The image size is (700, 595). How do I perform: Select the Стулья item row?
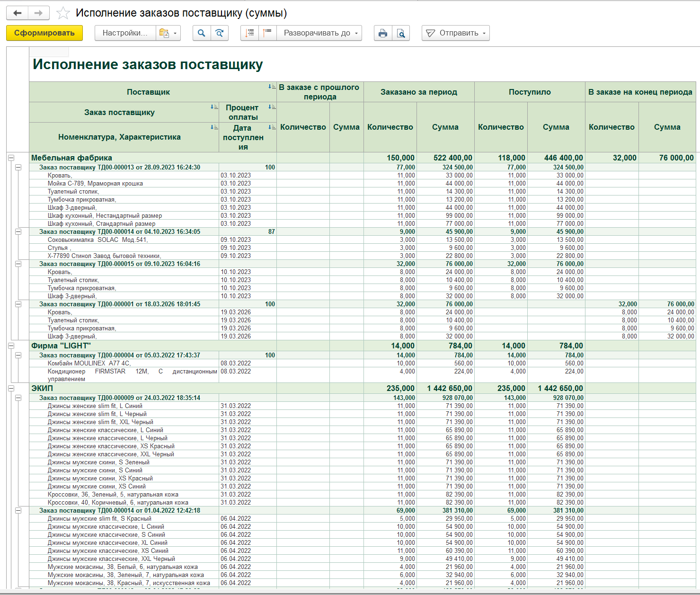tap(59, 248)
